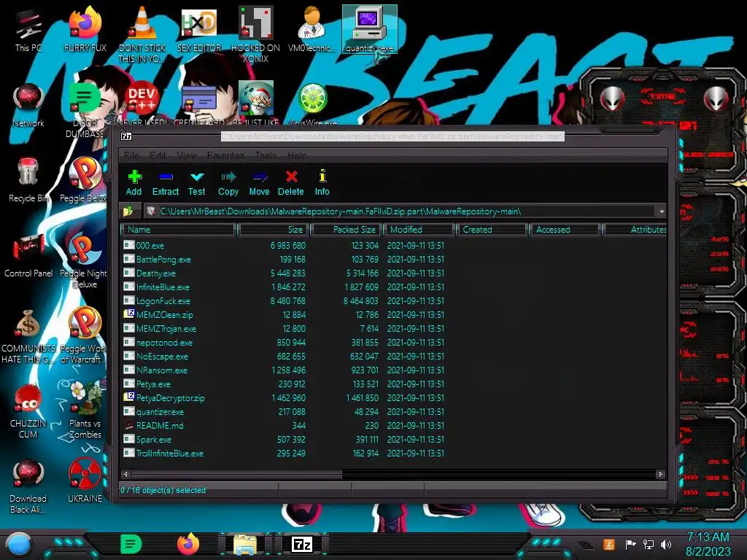This screenshot has height=560, width=747.
Task: Open the Start orb on the taskbar
Action: point(18,544)
